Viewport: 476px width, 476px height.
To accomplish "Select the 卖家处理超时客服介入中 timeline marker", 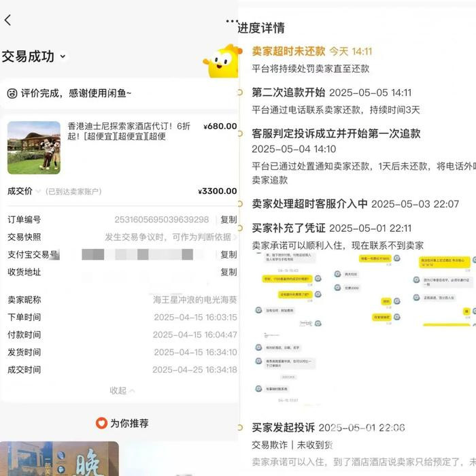I will (240, 204).
